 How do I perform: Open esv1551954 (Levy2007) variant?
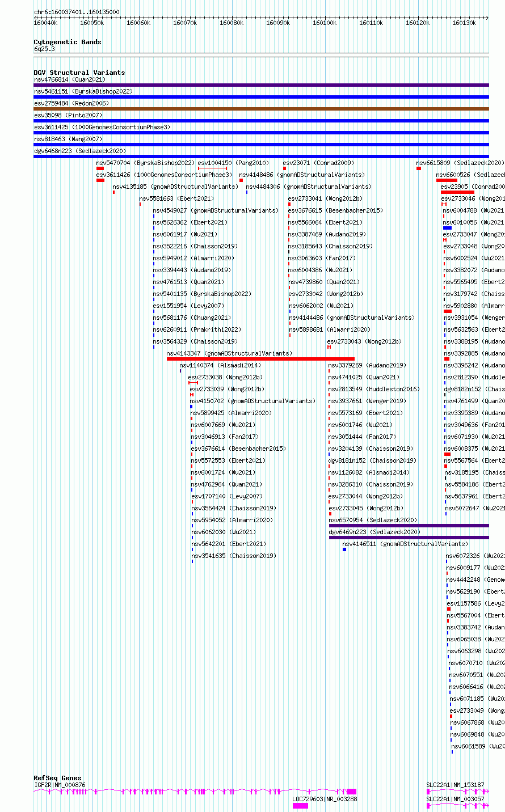[x=188, y=306]
